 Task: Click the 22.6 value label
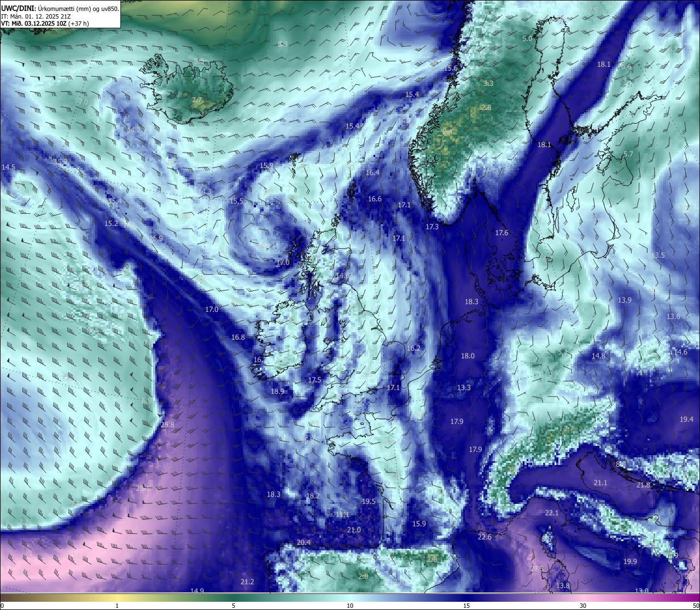pos(485,537)
